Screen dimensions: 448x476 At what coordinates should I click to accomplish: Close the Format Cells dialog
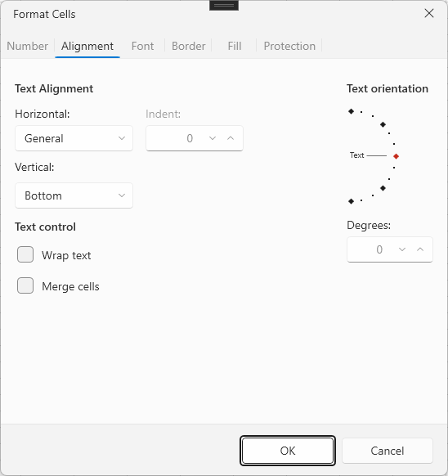pyautogui.click(x=429, y=13)
